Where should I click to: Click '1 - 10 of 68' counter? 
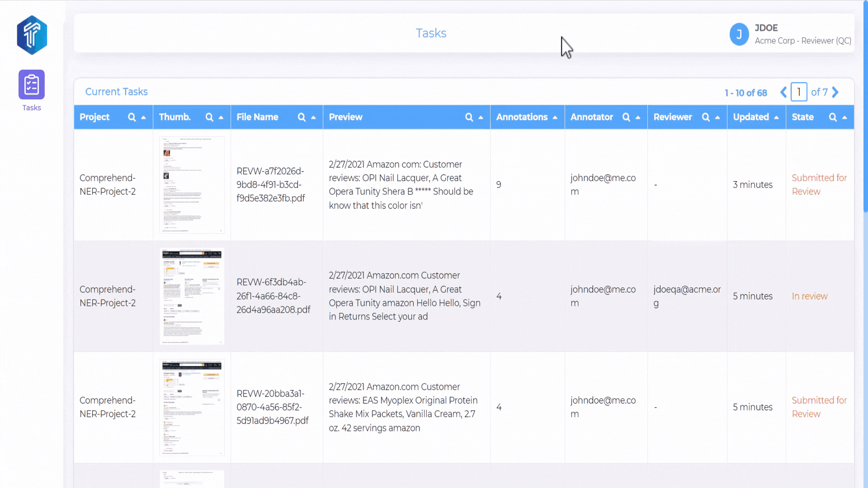tap(746, 93)
